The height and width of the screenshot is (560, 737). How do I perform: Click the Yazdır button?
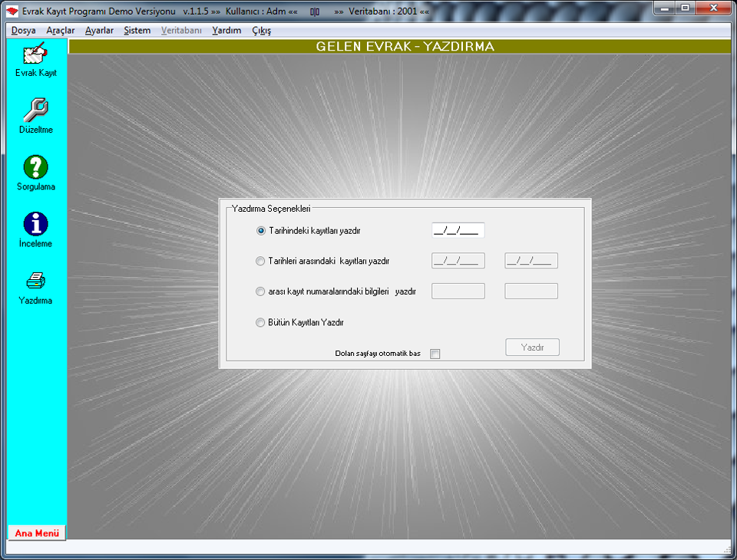(533, 348)
